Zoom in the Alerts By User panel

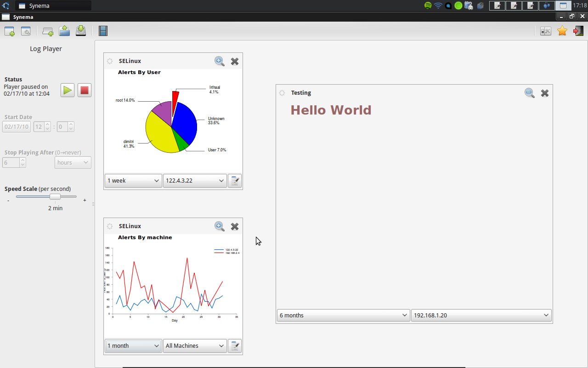(220, 61)
